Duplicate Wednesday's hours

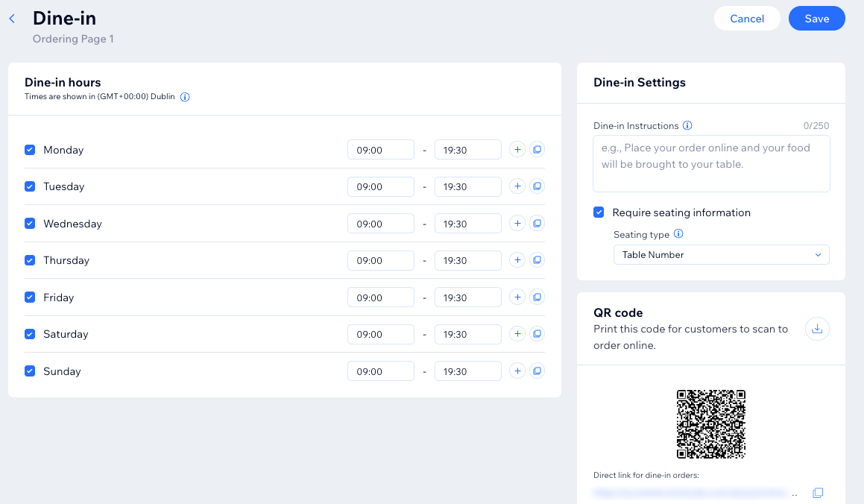click(x=537, y=223)
